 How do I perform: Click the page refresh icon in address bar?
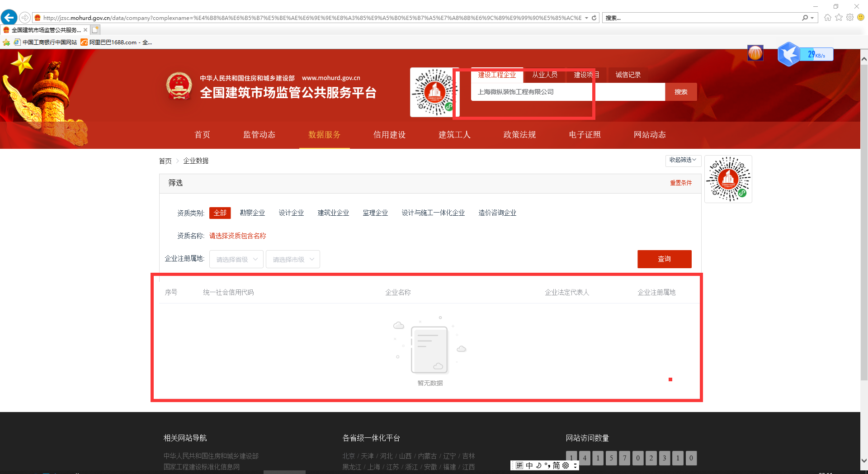pyautogui.click(x=594, y=18)
